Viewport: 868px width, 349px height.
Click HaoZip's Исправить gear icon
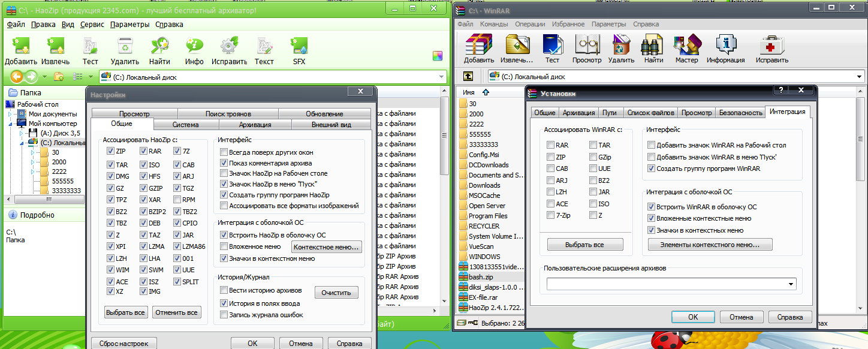click(x=229, y=46)
